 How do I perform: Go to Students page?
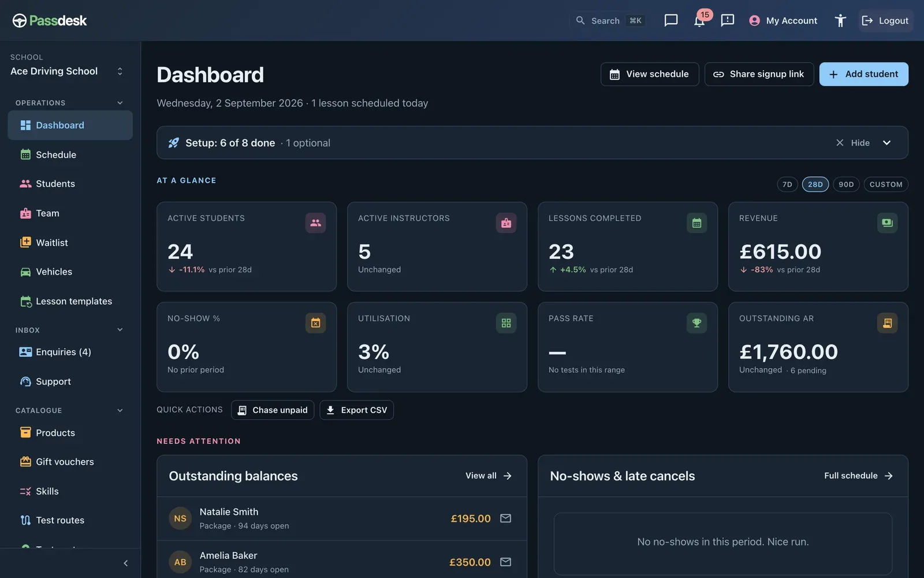[70, 184]
